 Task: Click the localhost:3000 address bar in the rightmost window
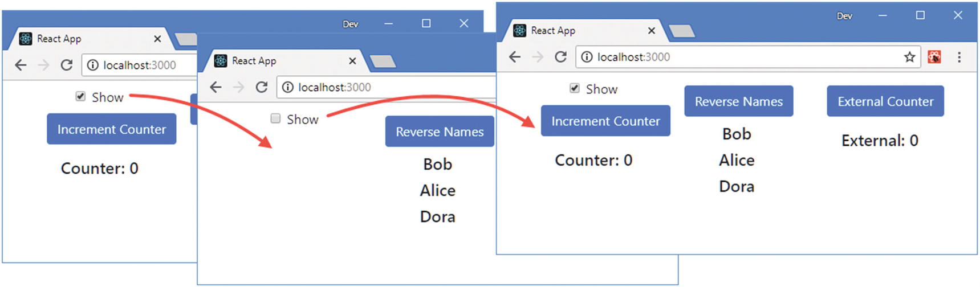[741, 57]
